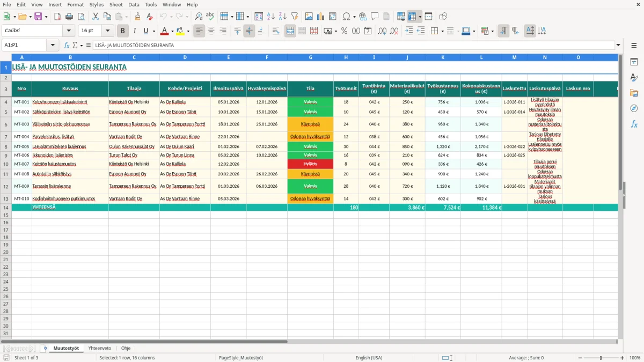Image resolution: width=644 pixels, height=362 pixels.
Task: Open conditional formatting dropdown arrow
Action: (x=492, y=31)
